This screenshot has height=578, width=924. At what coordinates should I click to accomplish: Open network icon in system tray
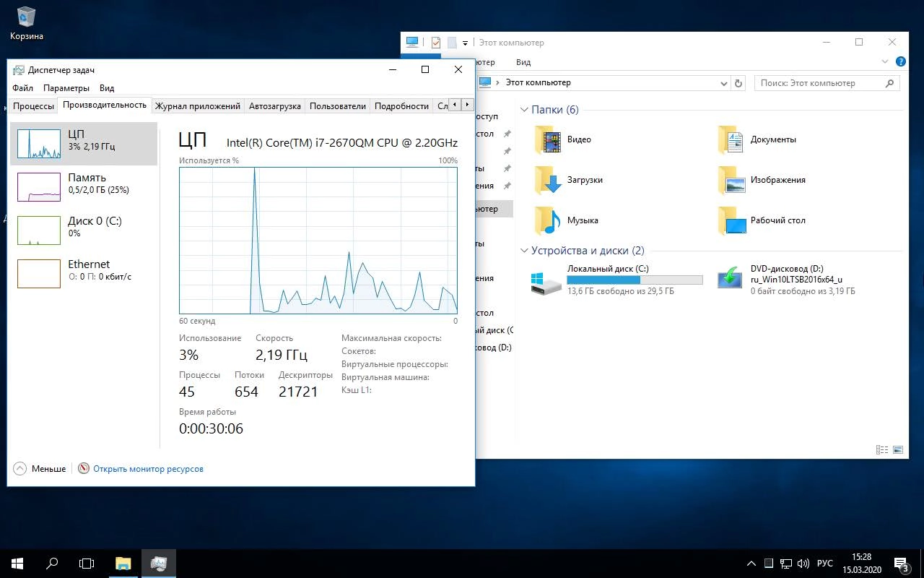(x=785, y=563)
